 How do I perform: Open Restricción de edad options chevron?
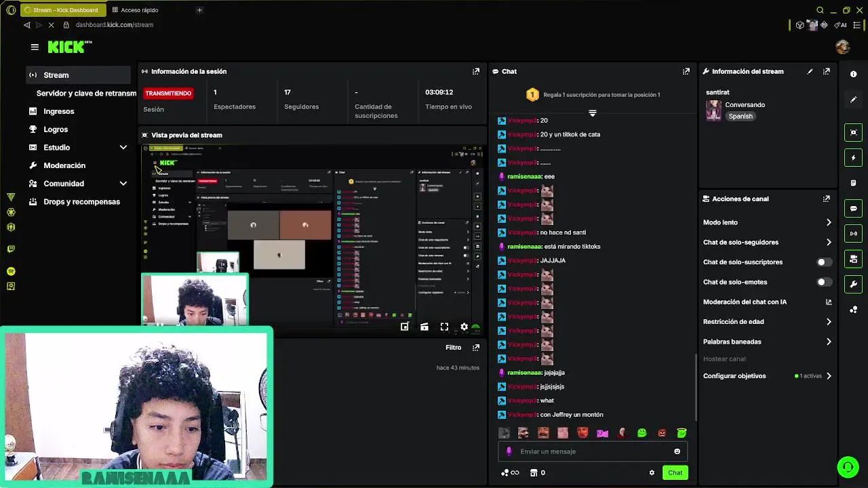click(x=829, y=322)
